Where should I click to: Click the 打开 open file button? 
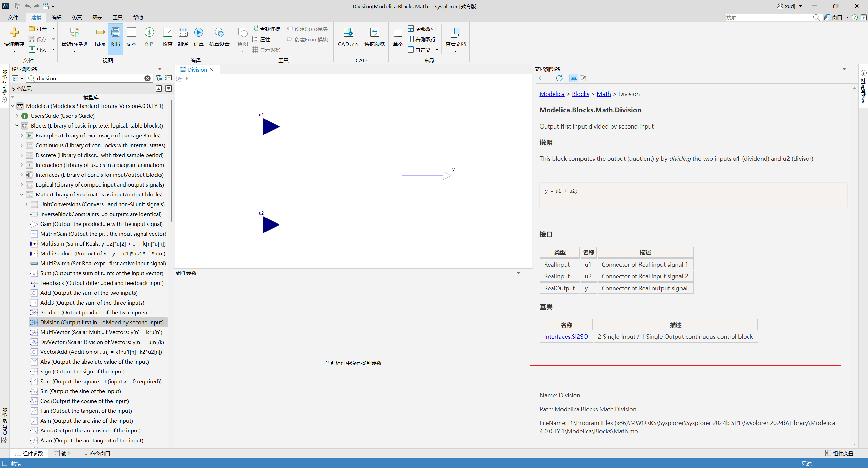(38, 29)
